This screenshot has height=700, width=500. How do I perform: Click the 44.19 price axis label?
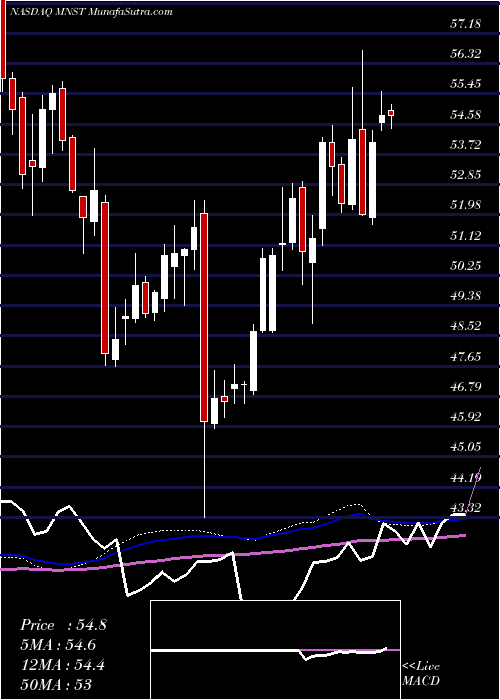pos(466,478)
